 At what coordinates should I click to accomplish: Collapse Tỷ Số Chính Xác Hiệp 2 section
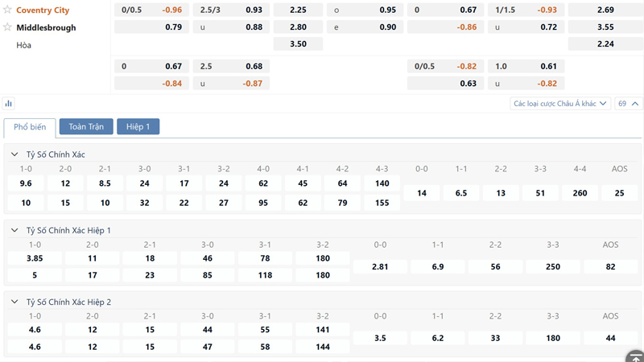click(14, 302)
